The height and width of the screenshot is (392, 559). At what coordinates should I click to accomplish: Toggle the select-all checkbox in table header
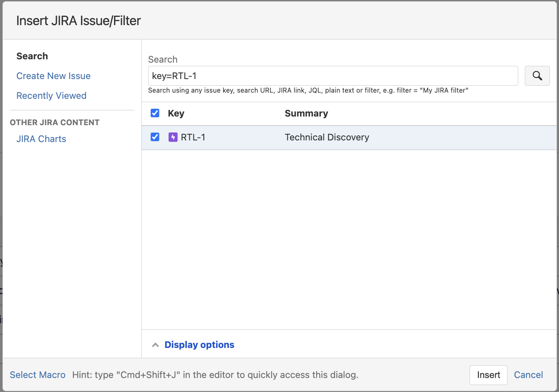coord(155,113)
